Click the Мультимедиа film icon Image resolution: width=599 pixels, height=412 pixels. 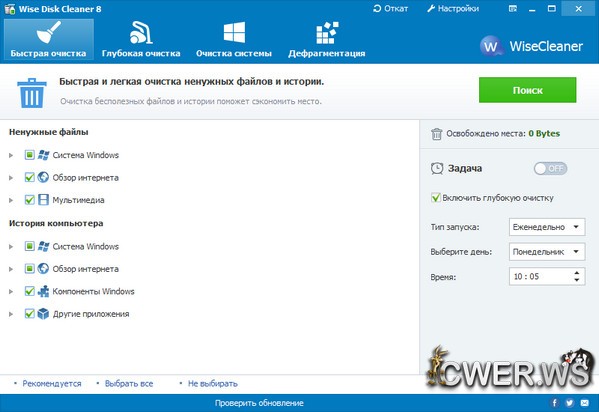(x=43, y=200)
